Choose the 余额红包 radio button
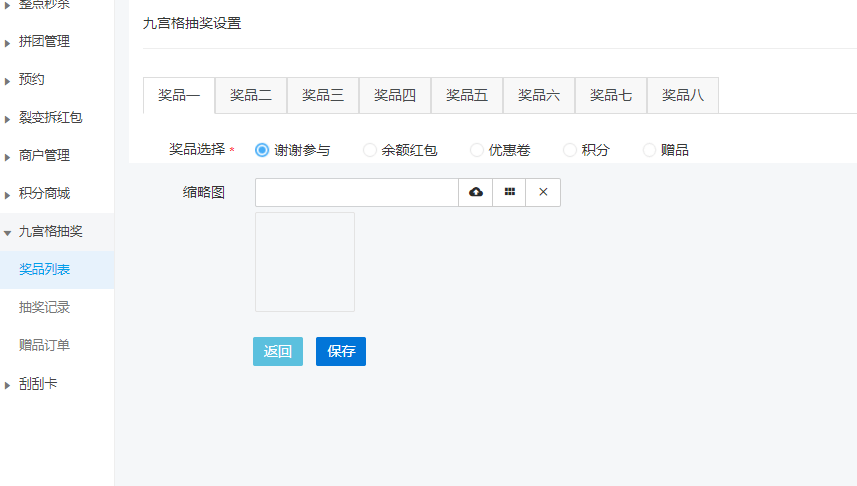This screenshot has height=486, width=857. point(369,150)
